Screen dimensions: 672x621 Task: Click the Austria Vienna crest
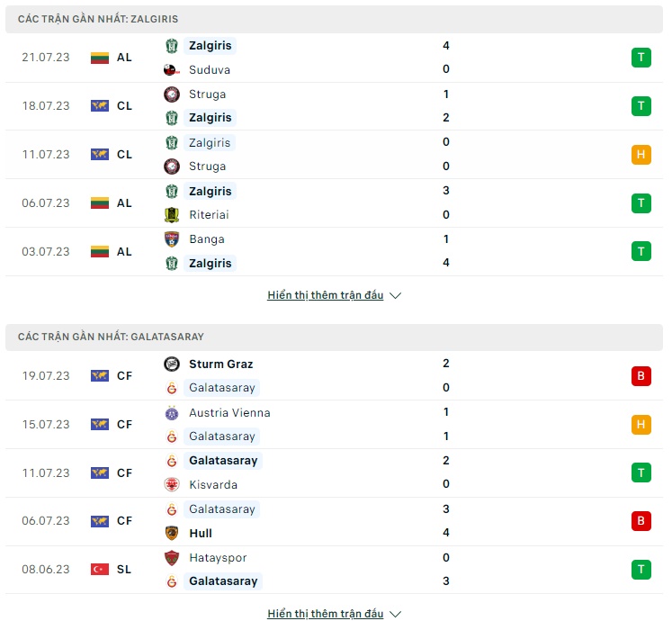point(172,413)
